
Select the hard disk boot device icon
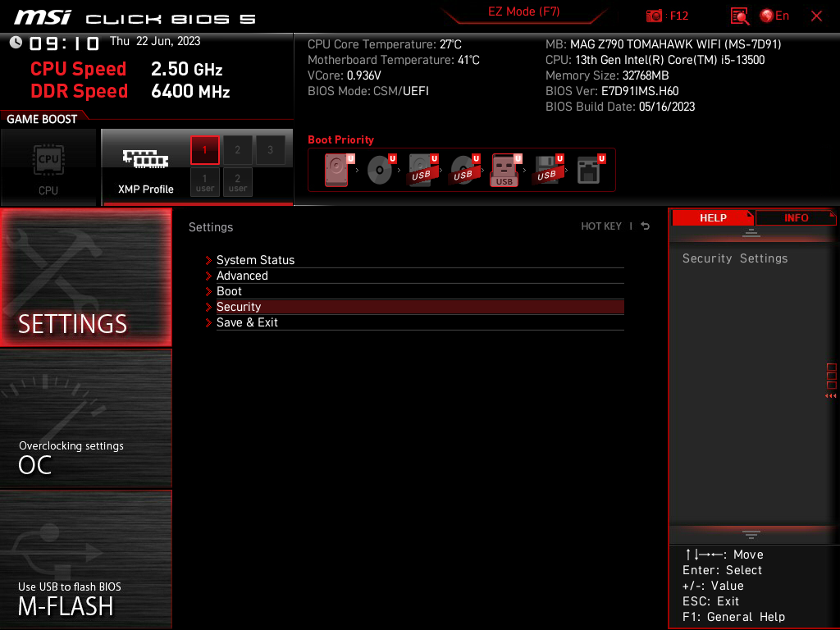(x=339, y=170)
